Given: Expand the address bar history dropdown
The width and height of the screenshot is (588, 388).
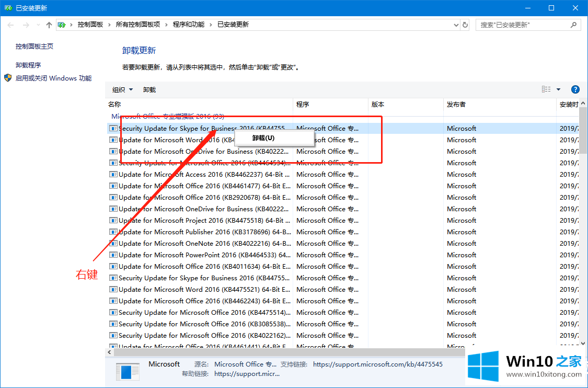Looking at the screenshot, I should (456, 25).
